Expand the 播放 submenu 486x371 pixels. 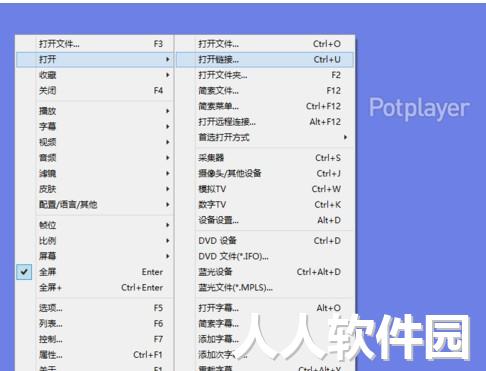(x=94, y=111)
